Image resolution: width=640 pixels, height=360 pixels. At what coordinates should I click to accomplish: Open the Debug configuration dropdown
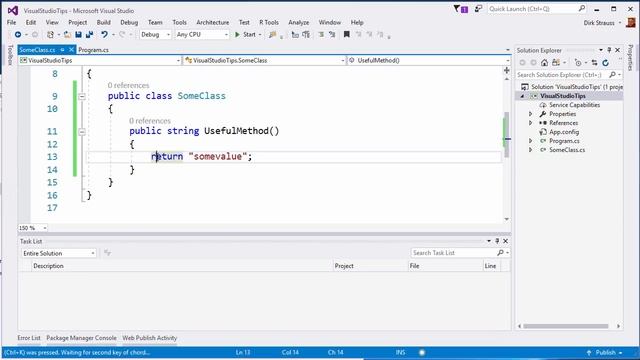(x=156, y=35)
